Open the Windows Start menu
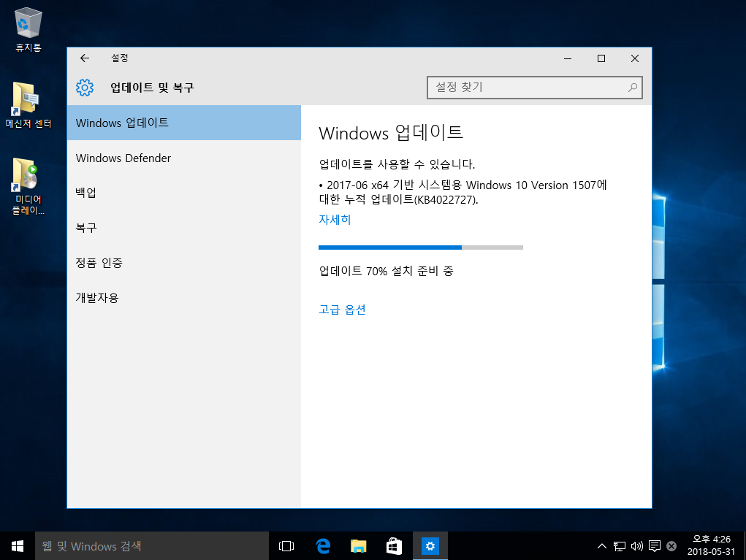This screenshot has height=560, width=746. (18, 545)
